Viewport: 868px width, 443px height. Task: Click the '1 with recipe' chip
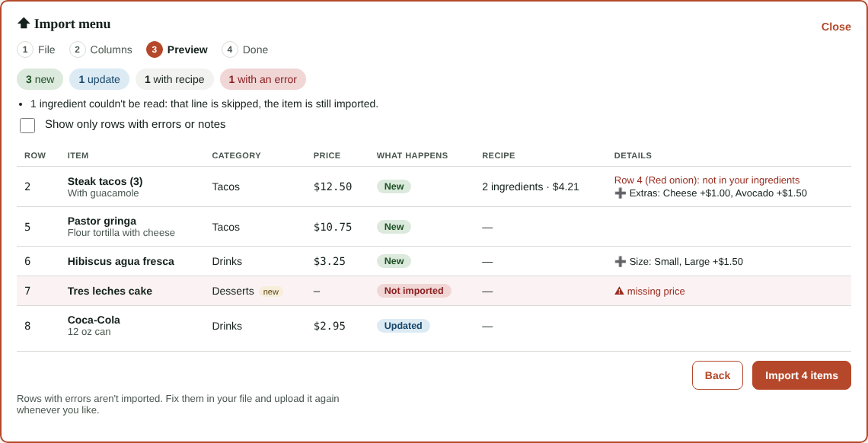point(174,79)
